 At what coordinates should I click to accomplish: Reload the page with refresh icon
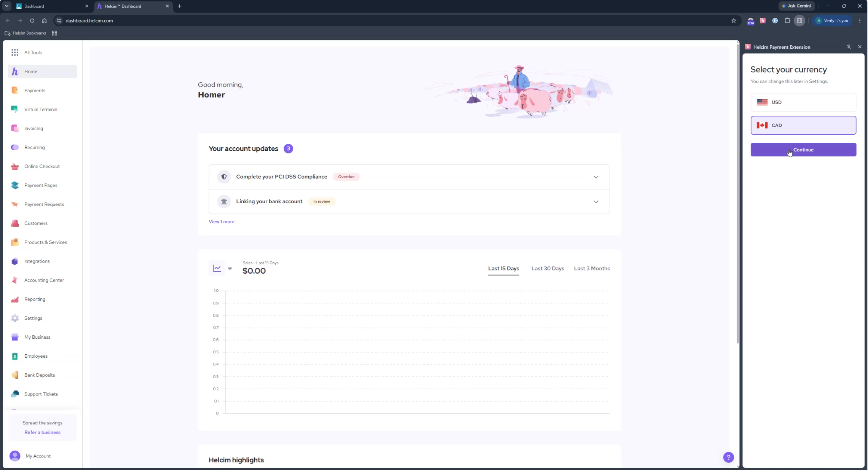[x=32, y=21]
